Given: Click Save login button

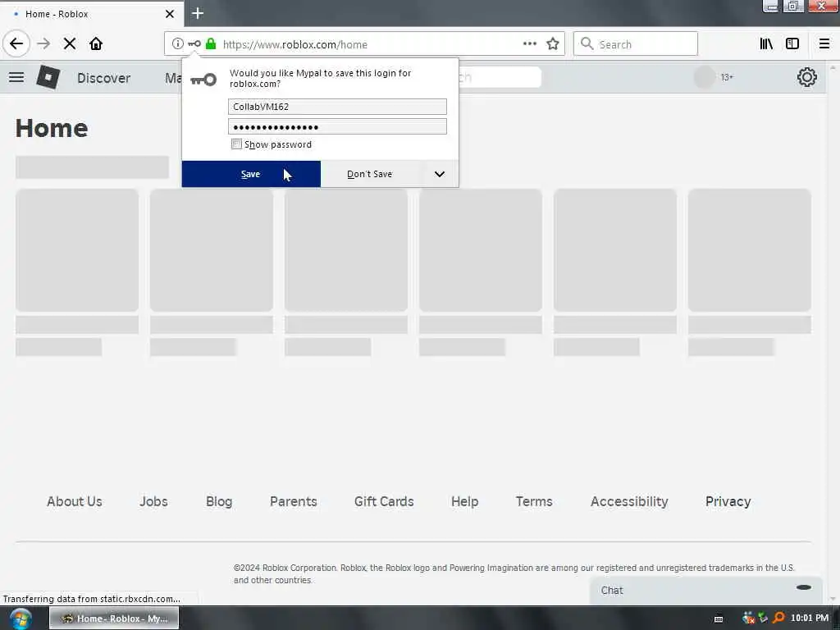Looking at the screenshot, I should point(251,174).
